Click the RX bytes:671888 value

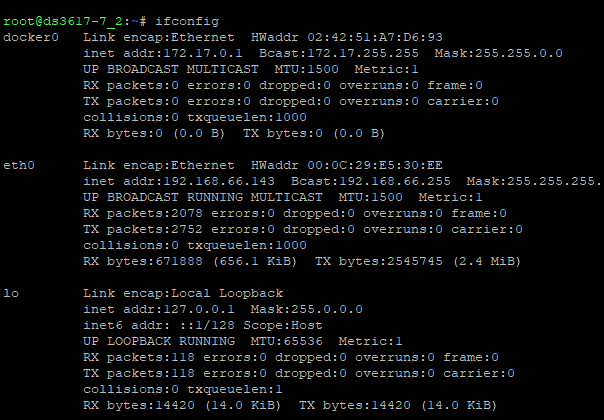(x=143, y=261)
